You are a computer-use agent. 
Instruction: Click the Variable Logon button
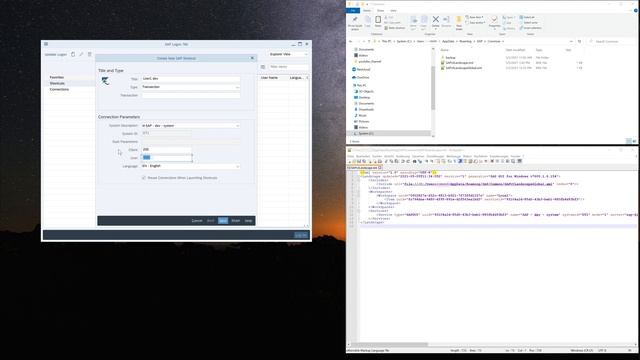click(56, 54)
